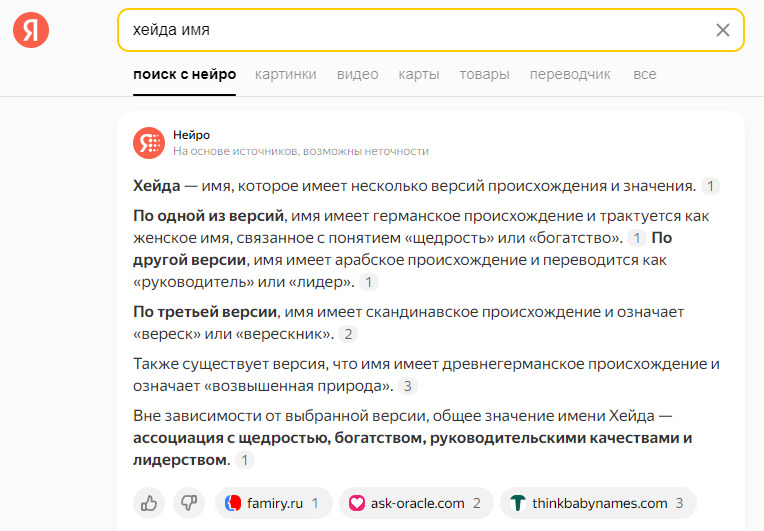
Task: Click the famiry.ru favicon icon
Action: (233, 503)
